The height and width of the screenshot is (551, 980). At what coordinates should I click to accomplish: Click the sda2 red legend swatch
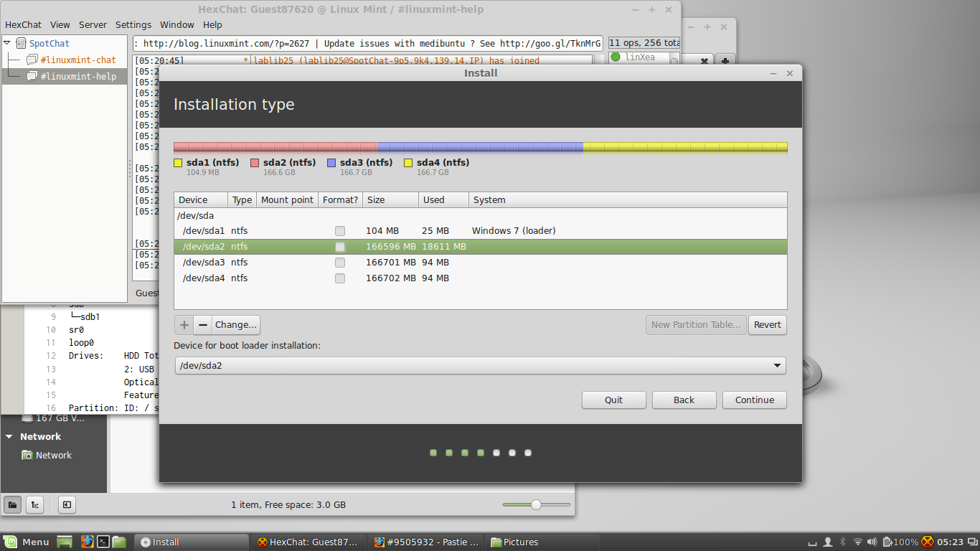tap(255, 163)
